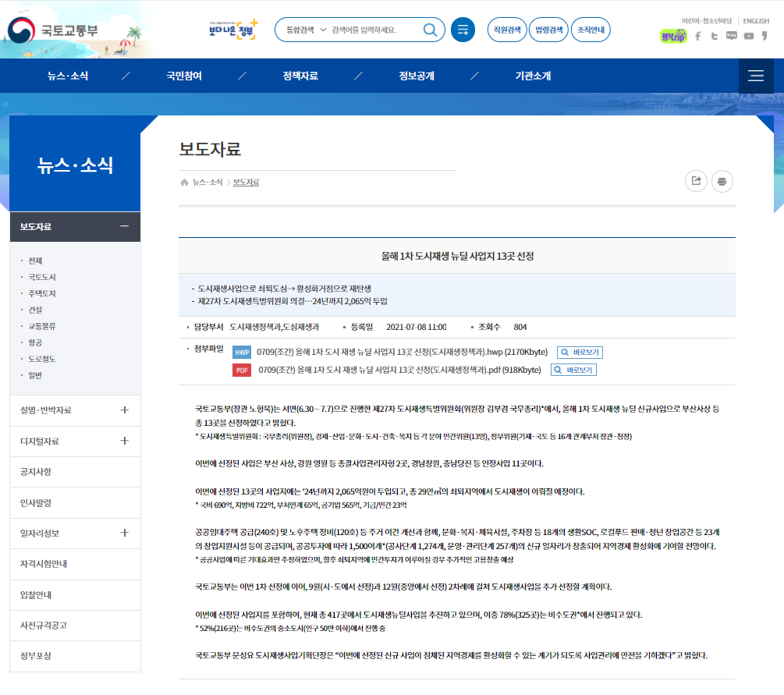The width and height of the screenshot is (784, 695).
Task: Open the 정책자료 main menu
Action: (x=300, y=76)
